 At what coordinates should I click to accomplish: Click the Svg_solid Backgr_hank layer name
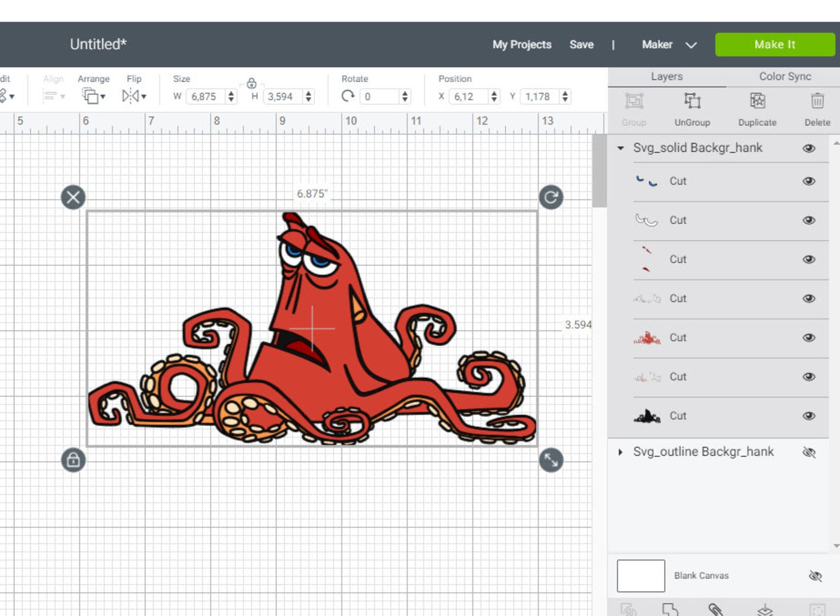coord(698,148)
